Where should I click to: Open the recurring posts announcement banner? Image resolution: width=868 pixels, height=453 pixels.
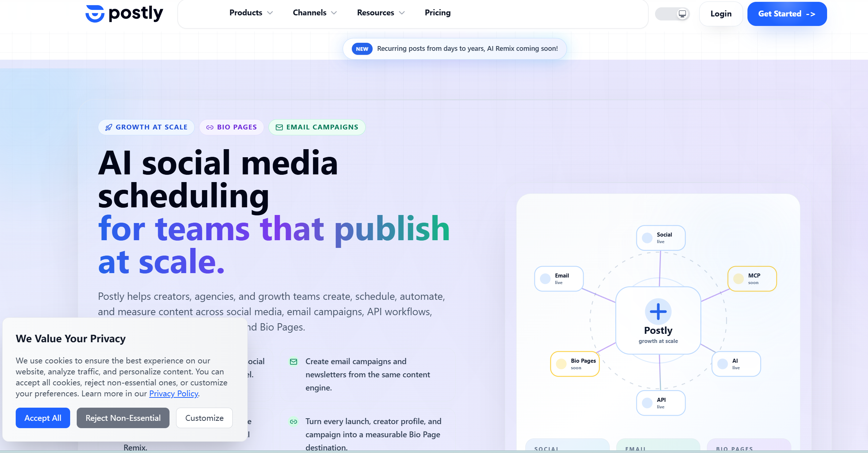tap(455, 49)
